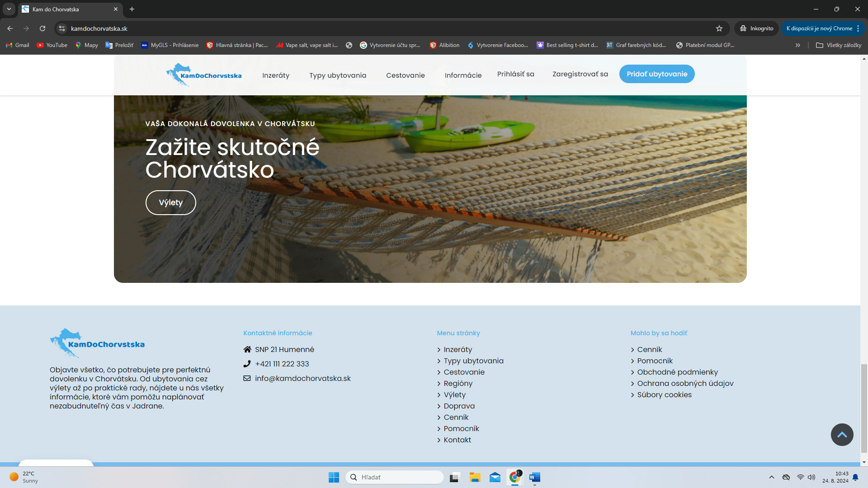
Task: Open footer Cenník under Mohlo by sa hodiť
Action: pos(650,349)
